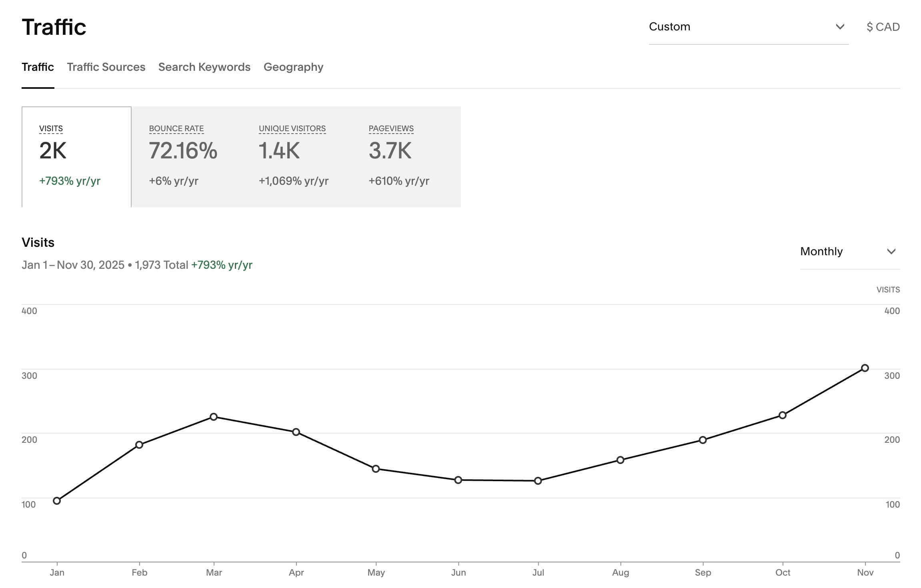The height and width of the screenshot is (588, 921).
Task: Click the chevron beside Monthly
Action: click(x=891, y=252)
